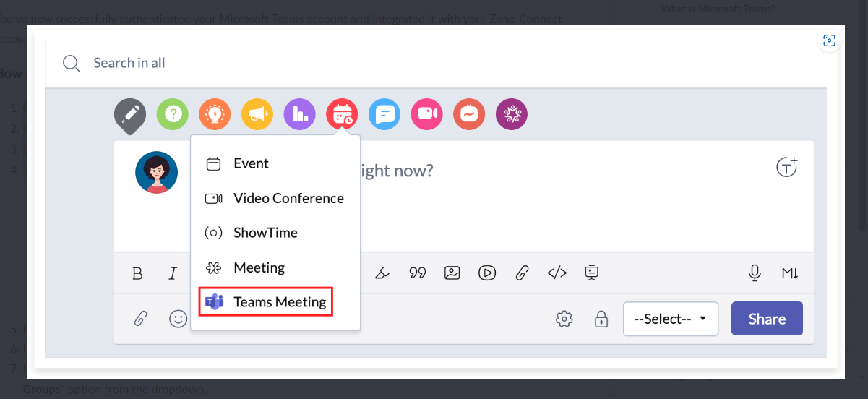The width and height of the screenshot is (868, 399).
Task: Create a poll using the purple chart icon
Action: (x=300, y=113)
